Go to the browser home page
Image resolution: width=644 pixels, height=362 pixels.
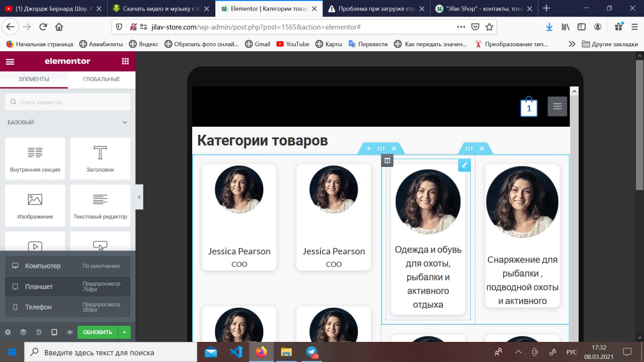point(59,27)
